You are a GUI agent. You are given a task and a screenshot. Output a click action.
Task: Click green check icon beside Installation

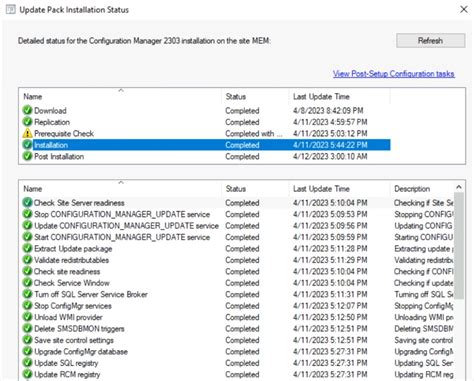point(27,145)
